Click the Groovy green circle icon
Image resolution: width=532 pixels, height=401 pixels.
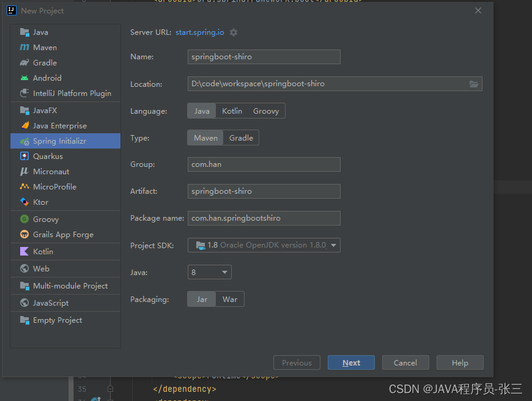point(24,219)
